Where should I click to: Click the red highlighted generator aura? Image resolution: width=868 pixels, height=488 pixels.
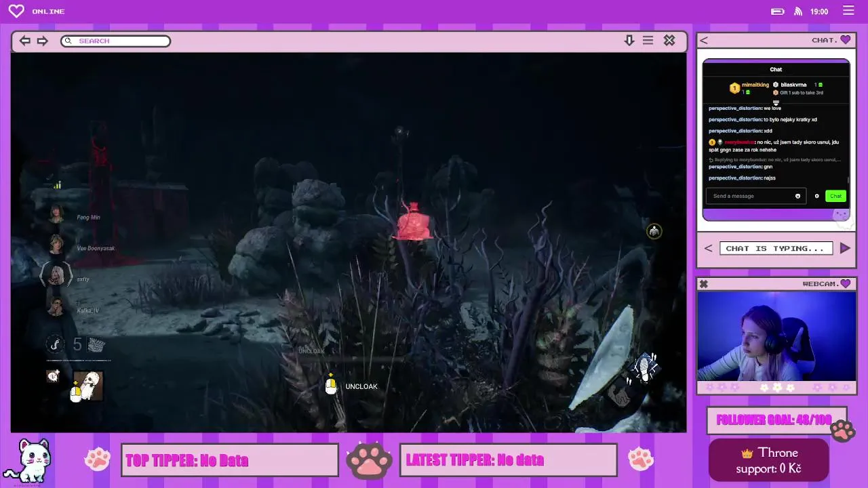[412, 222]
